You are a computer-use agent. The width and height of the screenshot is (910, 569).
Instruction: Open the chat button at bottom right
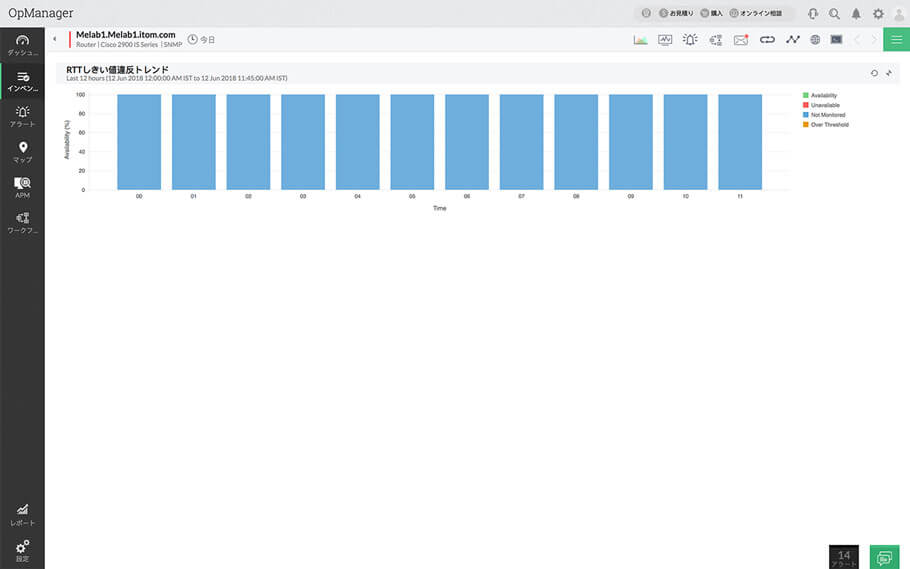pos(884,557)
